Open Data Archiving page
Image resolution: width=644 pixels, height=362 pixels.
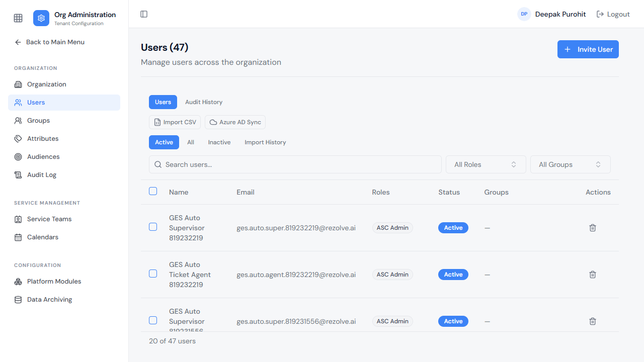click(x=64, y=300)
